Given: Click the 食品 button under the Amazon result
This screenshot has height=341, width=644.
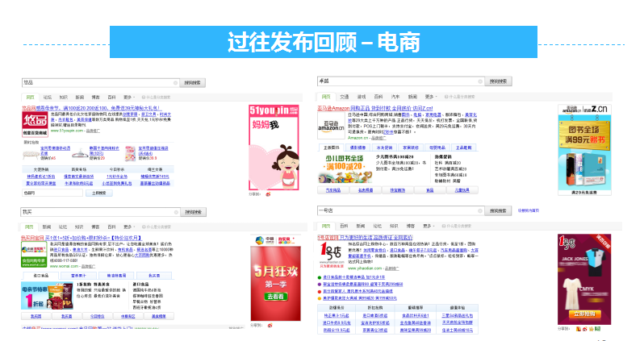Looking at the screenshot, I should 429,190.
